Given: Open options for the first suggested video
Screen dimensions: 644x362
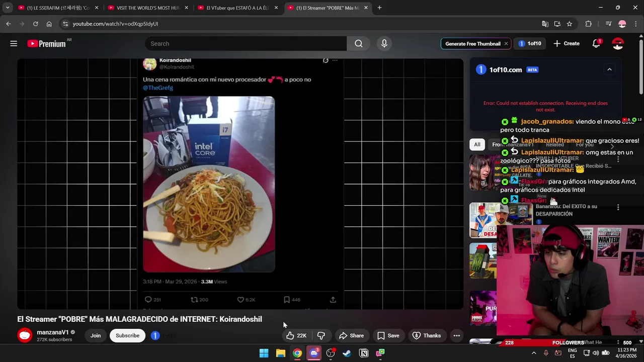Looking at the screenshot, I should (618, 159).
